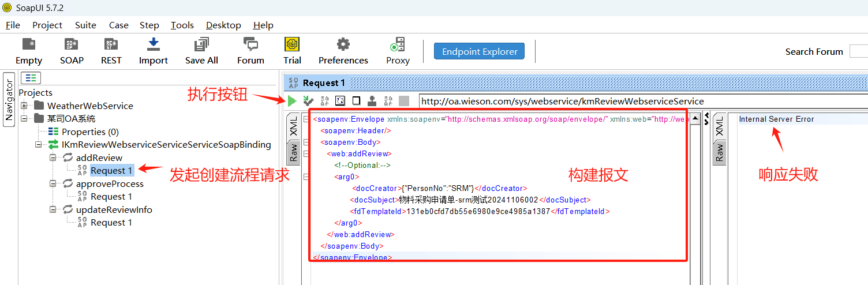The image size is (868, 285).
Task: Click the Proxy toolbar icon
Action: (398, 44)
